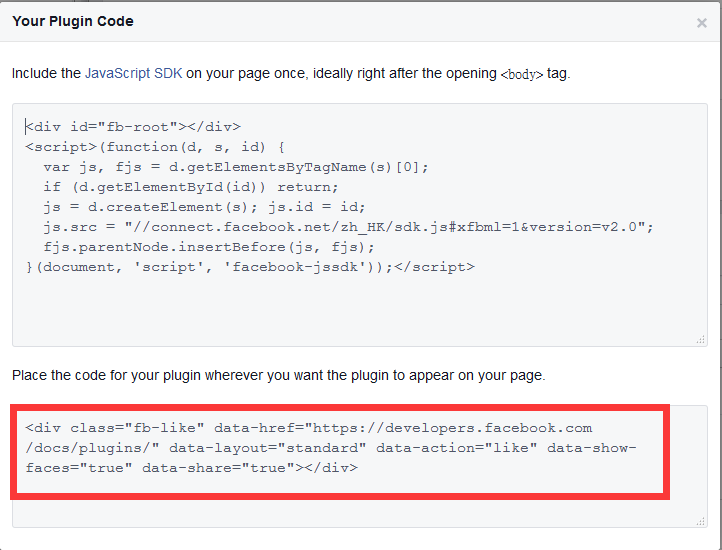Click inside the JavaScript SDK code box
This screenshot has height=550, width=722.
[x=360, y=310]
